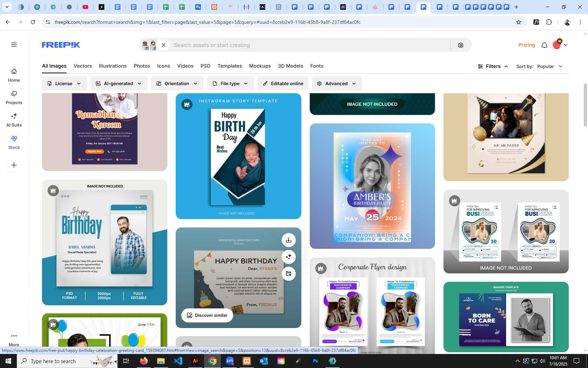Click the page vertical scrollbar
Image resolution: width=588 pixels, height=368 pixels.
coord(585,105)
